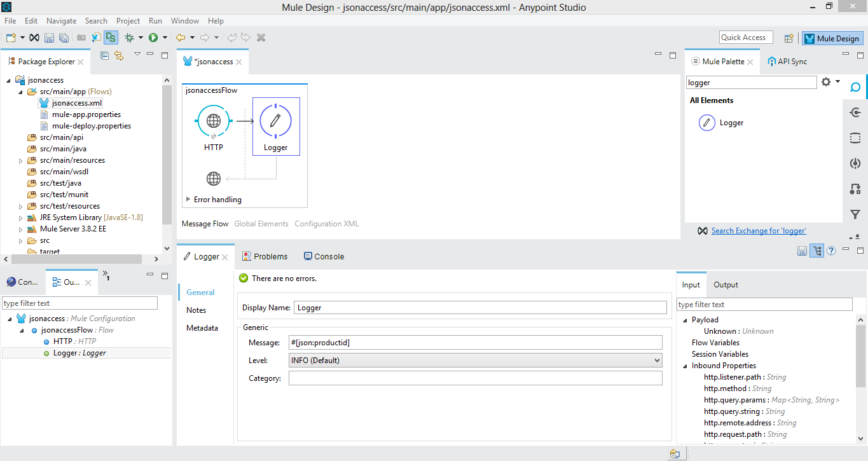Click the status bar icon at bottom right
Image resolution: width=868 pixels, height=461 pixels.
pyautogui.click(x=675, y=454)
